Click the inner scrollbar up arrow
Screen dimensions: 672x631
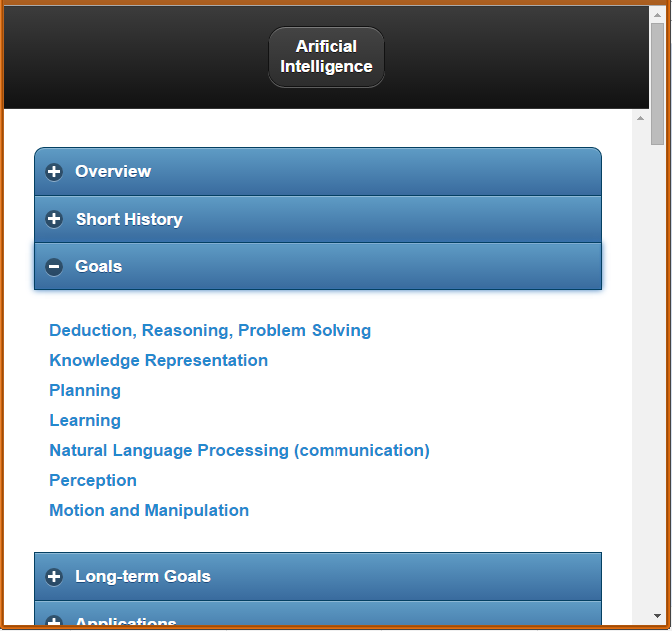640,118
